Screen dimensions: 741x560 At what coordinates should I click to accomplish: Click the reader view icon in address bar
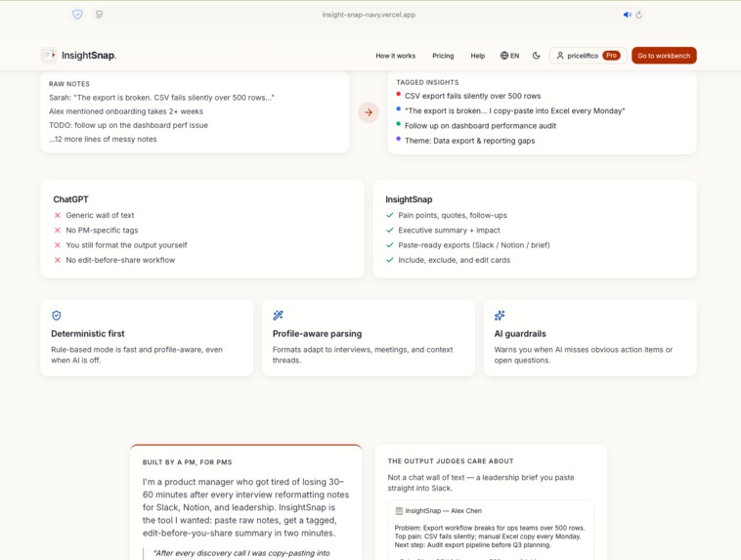pyautogui.click(x=100, y=15)
